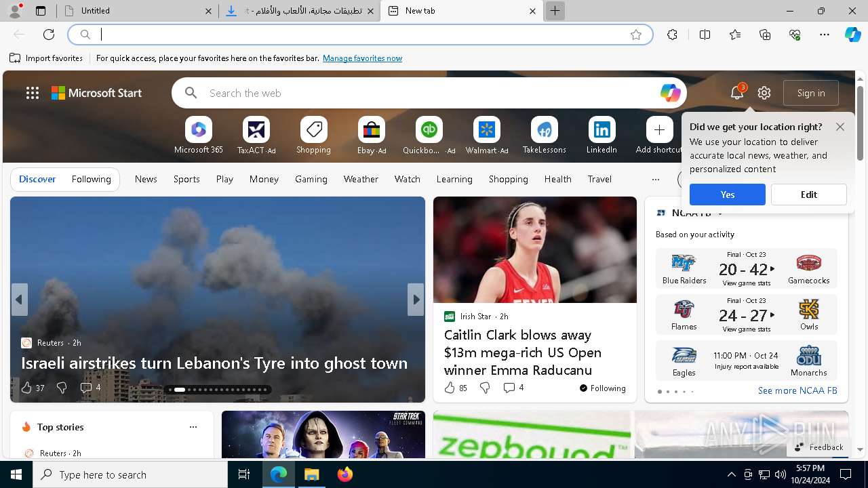The width and height of the screenshot is (868, 488).
Task: Open comments on Israeli airstrikes story
Action: (90, 388)
